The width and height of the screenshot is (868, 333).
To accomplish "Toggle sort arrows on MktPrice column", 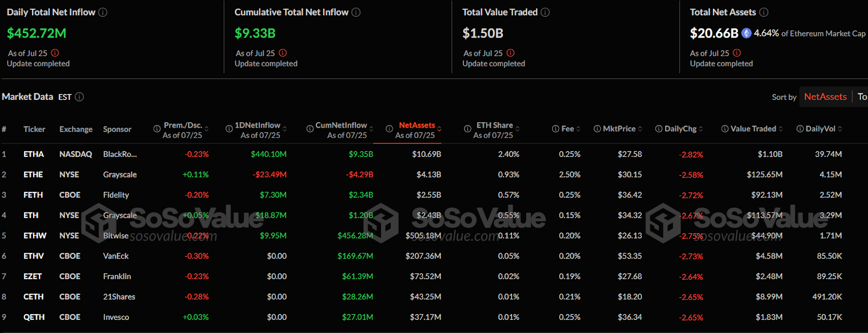I will pos(640,129).
